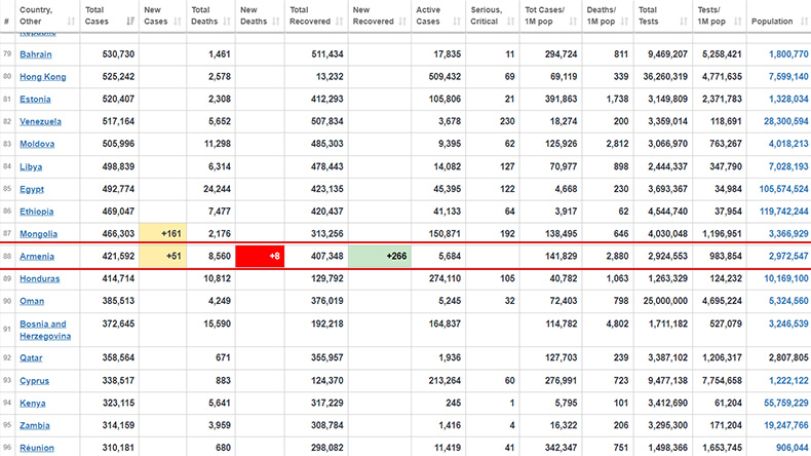This screenshot has width=811, height=456.
Task: Sort by Total Deaths column header
Action: 211,16
